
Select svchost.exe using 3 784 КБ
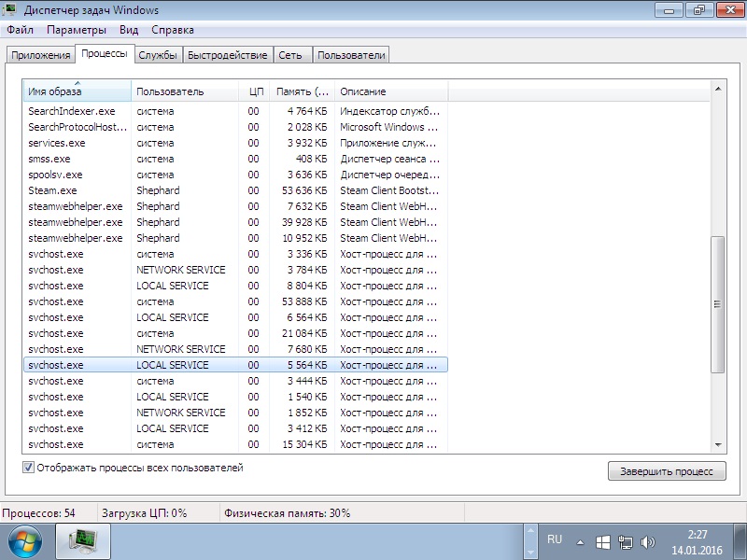(235, 270)
